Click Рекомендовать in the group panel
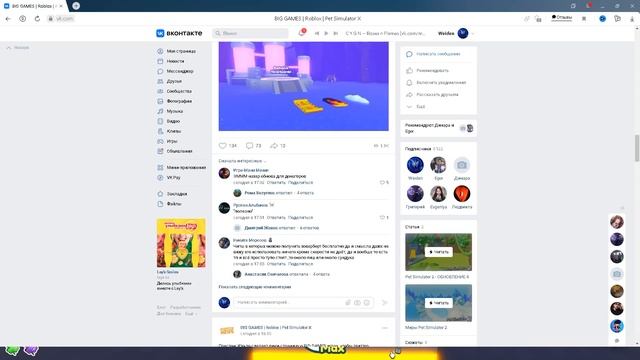The image size is (640, 360). [432, 71]
